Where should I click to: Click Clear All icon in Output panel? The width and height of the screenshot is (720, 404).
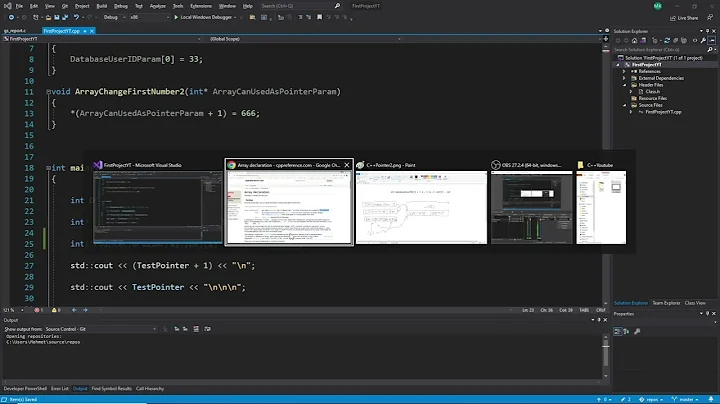(196, 329)
